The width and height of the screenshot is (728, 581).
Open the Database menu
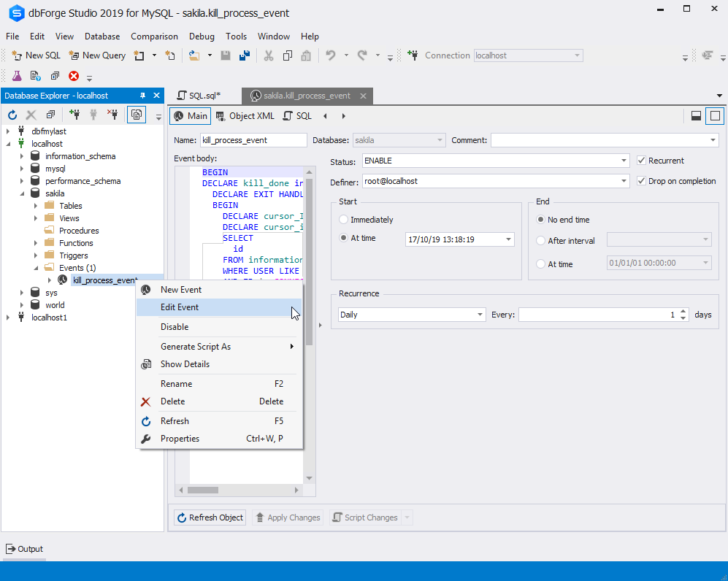coord(102,36)
